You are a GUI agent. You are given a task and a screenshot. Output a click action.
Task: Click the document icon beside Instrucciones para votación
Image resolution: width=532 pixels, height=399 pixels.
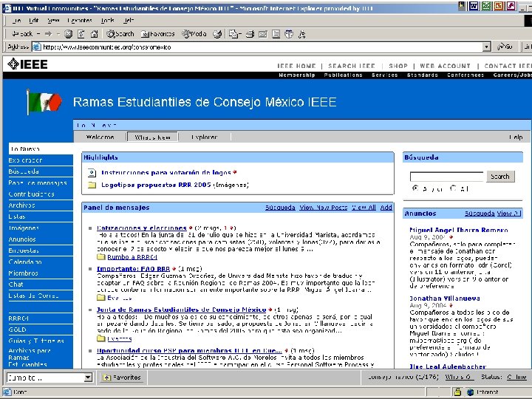(92, 173)
